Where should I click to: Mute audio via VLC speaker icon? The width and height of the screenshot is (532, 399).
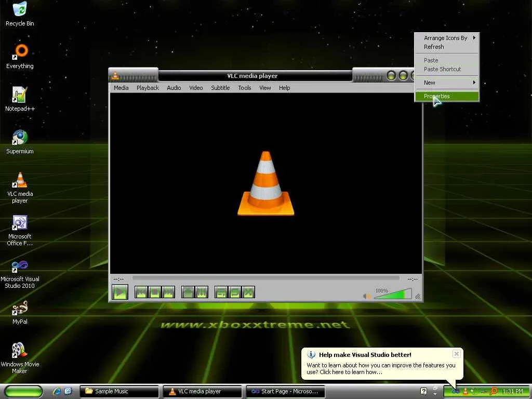tap(367, 296)
